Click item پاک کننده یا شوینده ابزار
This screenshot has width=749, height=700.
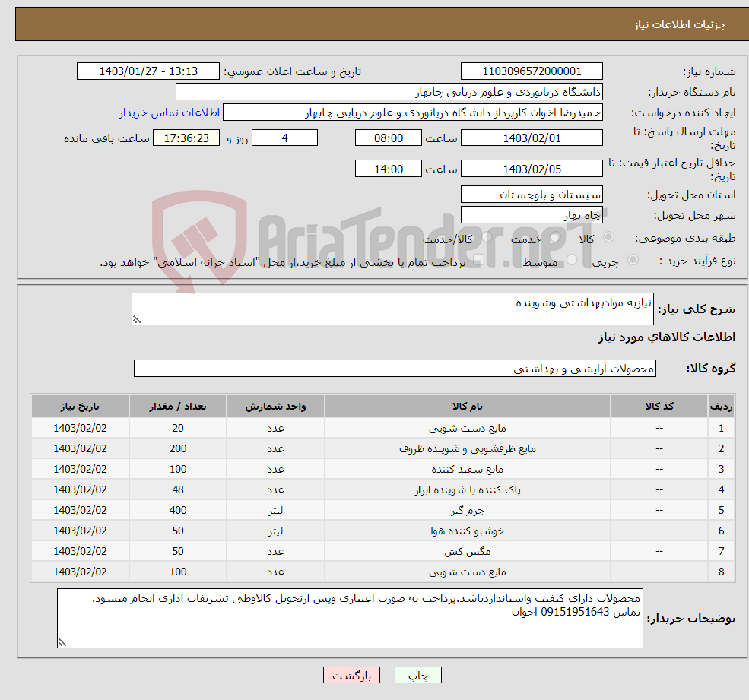point(467,490)
